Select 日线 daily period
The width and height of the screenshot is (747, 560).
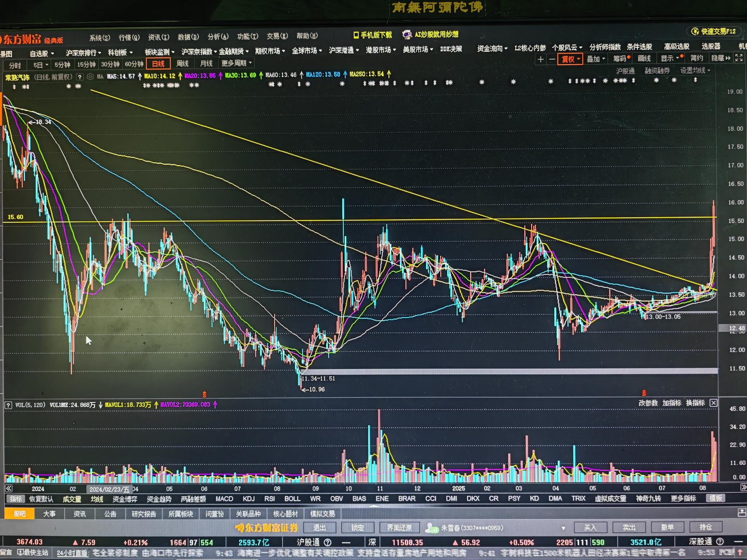(x=158, y=64)
